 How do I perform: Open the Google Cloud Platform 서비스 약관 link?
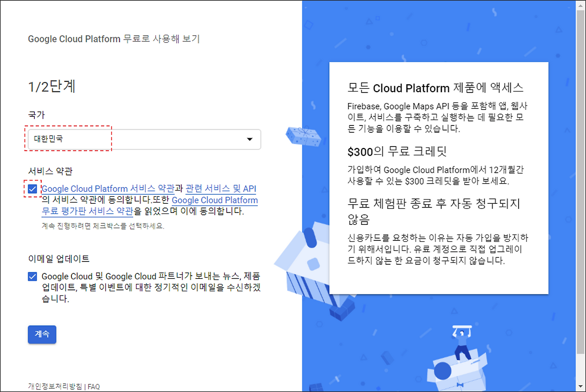(x=108, y=189)
